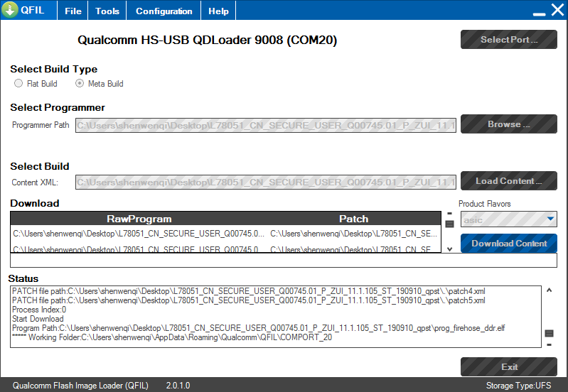Click the 'Process Index:0' status line
This screenshot has width=568, height=392.
(x=39, y=310)
